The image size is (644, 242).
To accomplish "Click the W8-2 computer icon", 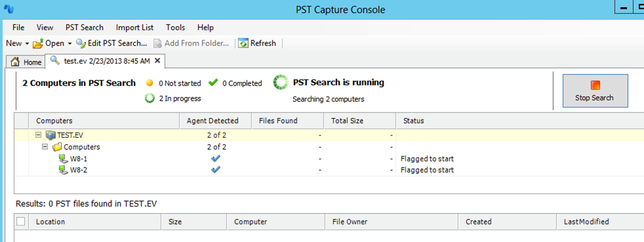I will [x=63, y=170].
